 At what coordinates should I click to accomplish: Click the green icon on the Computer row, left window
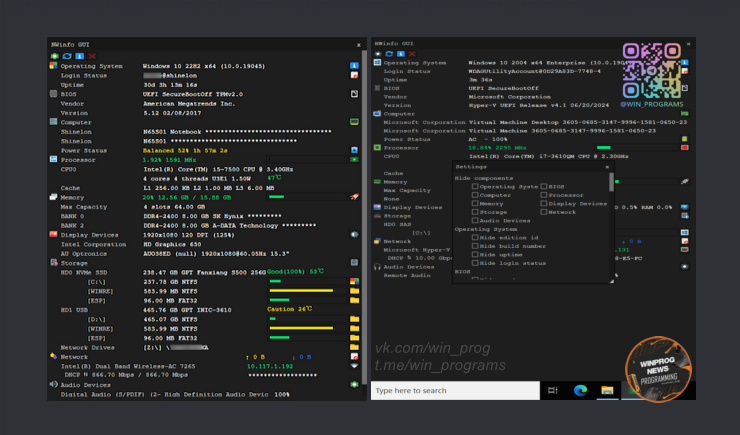354,122
